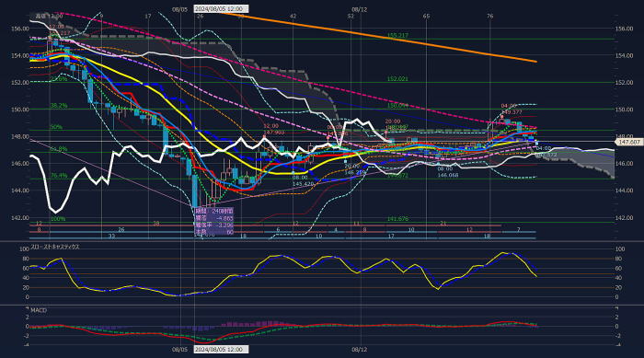Screen dimensions: 644x358
Task: Select the スローストキャスティクス panel title
Action: pos(55,247)
